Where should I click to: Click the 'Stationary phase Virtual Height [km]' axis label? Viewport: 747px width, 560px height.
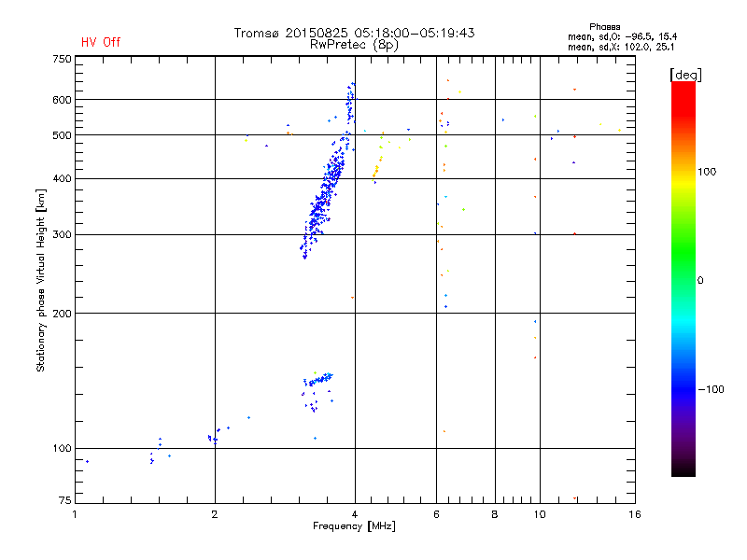pos(41,281)
